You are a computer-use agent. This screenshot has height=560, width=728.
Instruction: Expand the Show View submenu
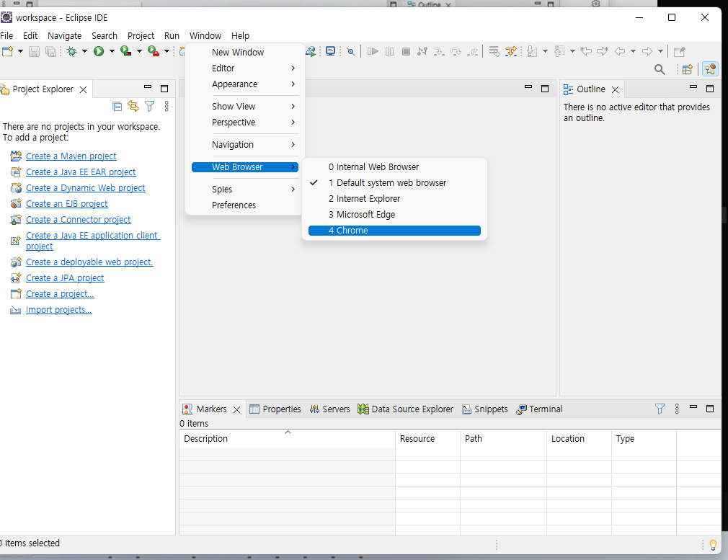point(244,107)
